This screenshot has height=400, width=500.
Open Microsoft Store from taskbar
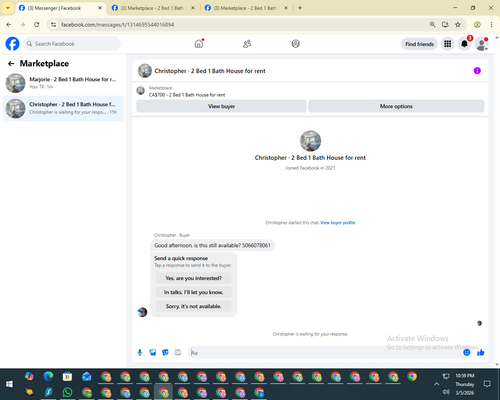67,376
